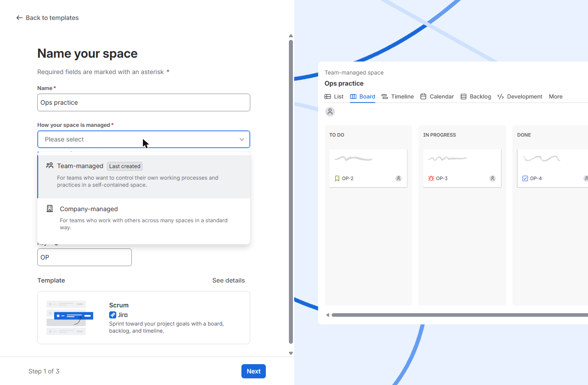
Task: Click the Calendar icon in preview
Action: [x=423, y=96]
